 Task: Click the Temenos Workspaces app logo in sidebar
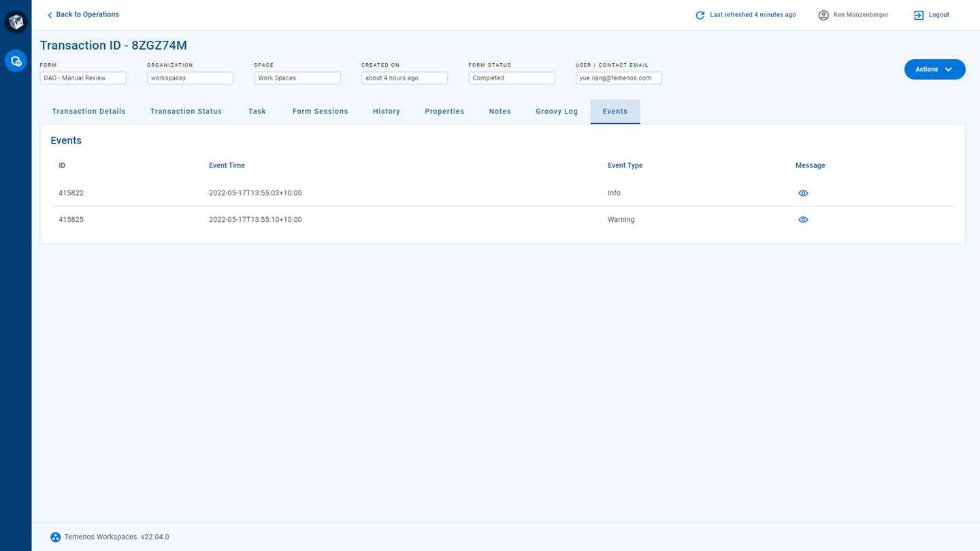point(15,21)
